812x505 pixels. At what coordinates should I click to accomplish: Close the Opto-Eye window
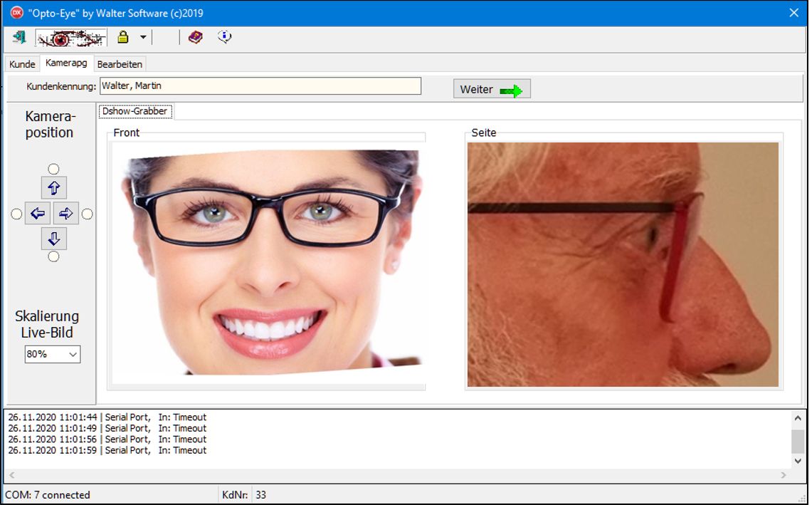pyautogui.click(x=794, y=13)
